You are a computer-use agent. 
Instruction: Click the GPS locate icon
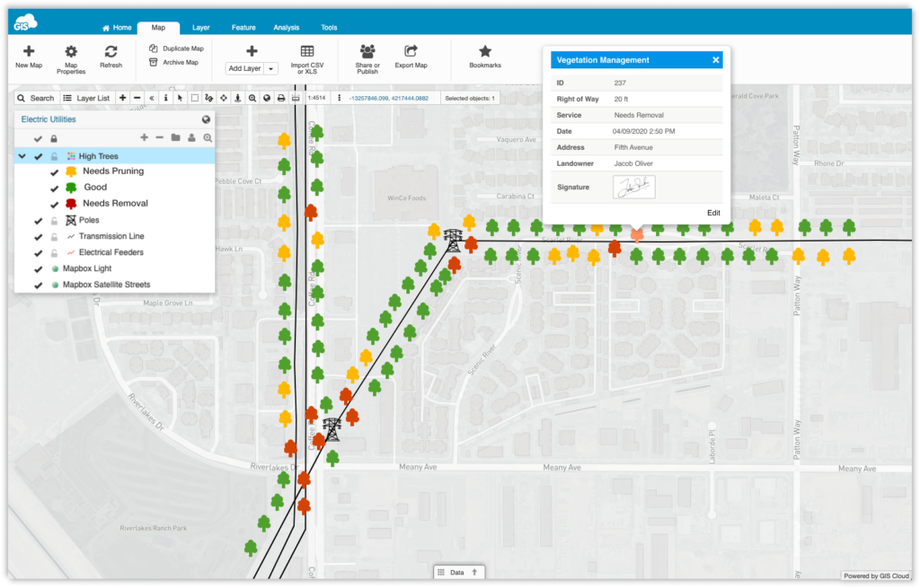pyautogui.click(x=236, y=98)
